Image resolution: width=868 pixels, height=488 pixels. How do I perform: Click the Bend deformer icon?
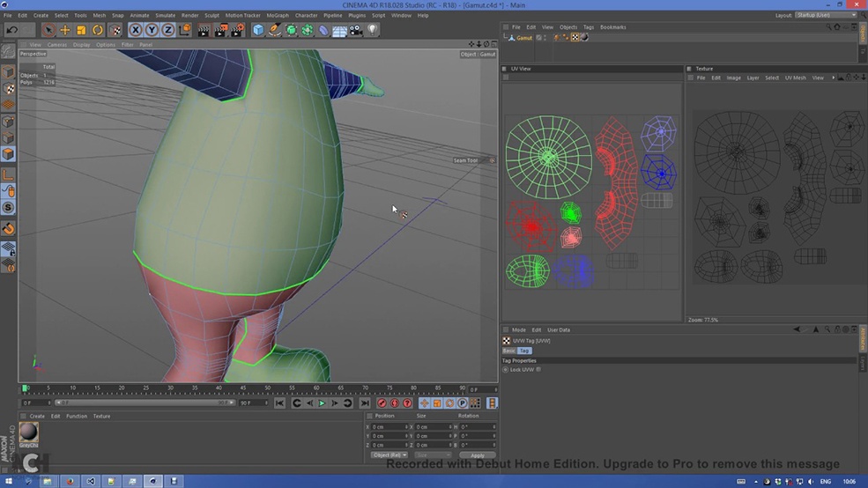(x=323, y=30)
